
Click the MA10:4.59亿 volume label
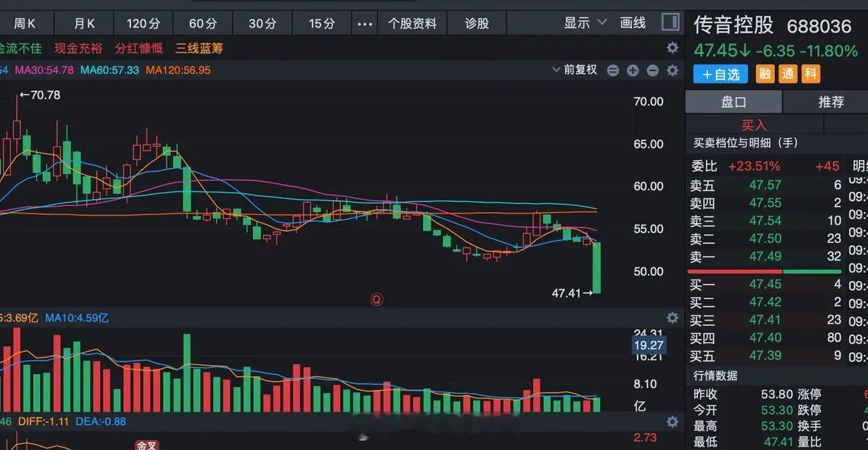pyautogui.click(x=77, y=317)
